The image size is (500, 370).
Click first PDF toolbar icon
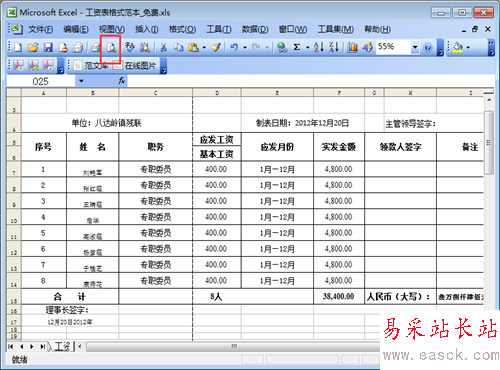tap(18, 66)
